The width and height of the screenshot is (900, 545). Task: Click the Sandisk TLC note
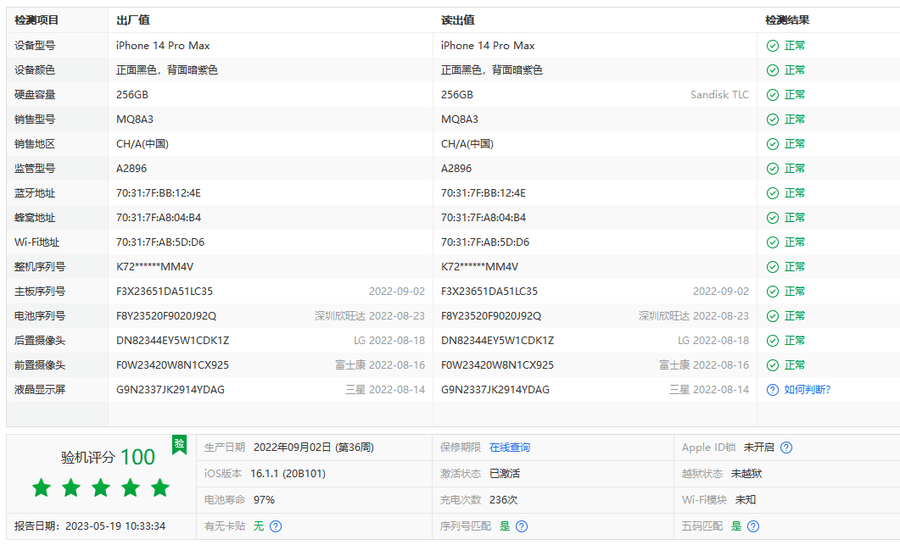pyautogui.click(x=719, y=95)
